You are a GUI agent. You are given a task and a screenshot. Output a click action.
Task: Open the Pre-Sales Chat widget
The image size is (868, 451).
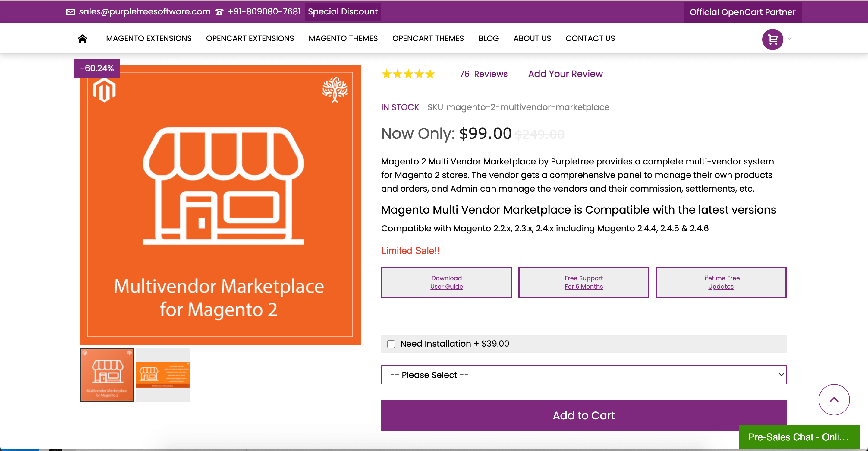click(x=798, y=437)
